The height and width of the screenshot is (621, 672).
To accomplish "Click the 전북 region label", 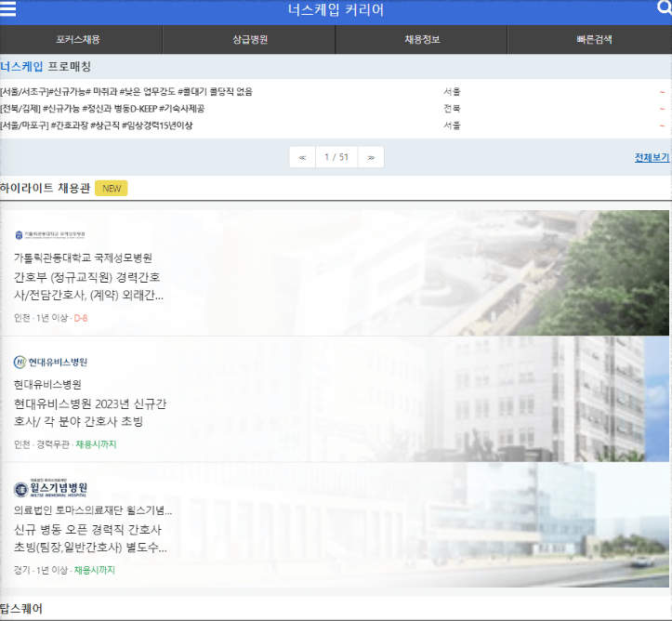I will (452, 109).
